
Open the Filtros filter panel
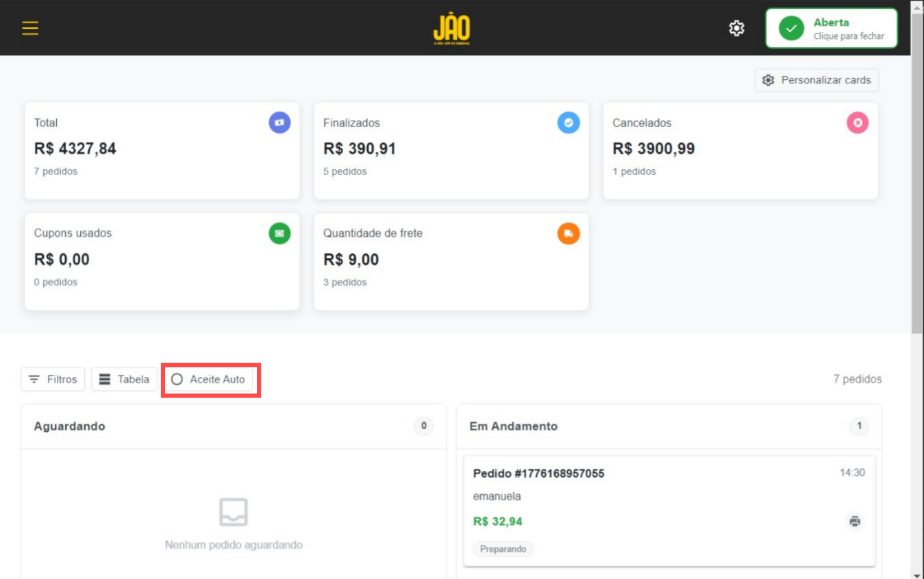coord(53,379)
